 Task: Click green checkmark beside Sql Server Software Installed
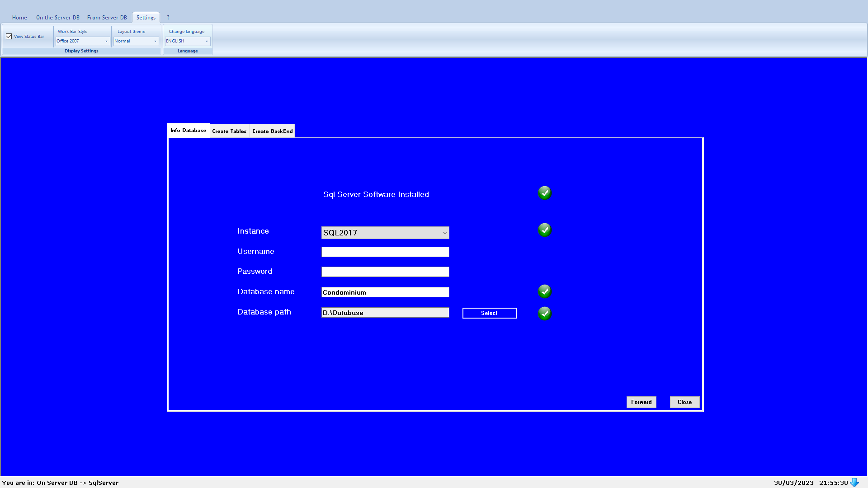tap(544, 193)
